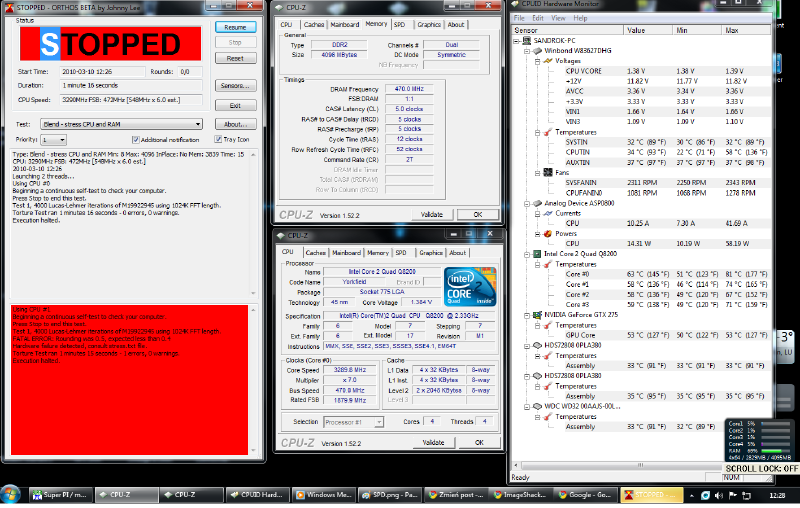Select Mainboard tab in upper CPU-Z window
Image resolution: width=800 pixels, height=508 pixels.
pyautogui.click(x=345, y=24)
